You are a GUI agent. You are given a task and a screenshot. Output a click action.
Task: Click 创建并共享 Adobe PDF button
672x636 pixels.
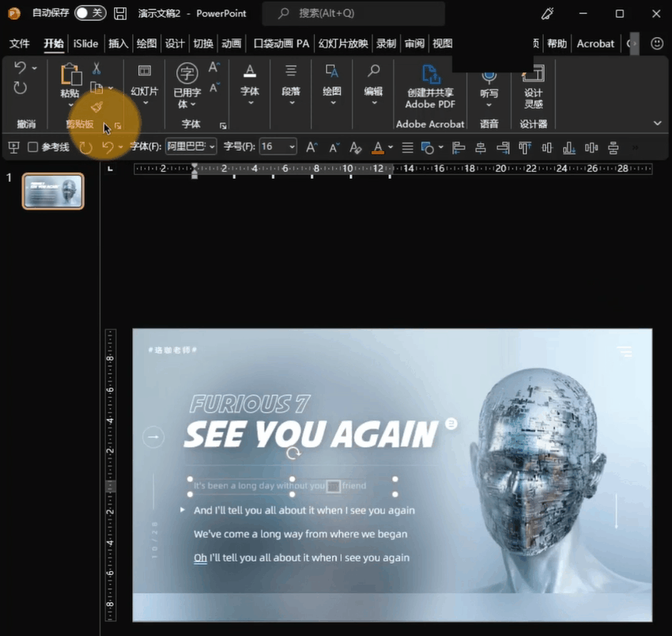pyautogui.click(x=430, y=86)
